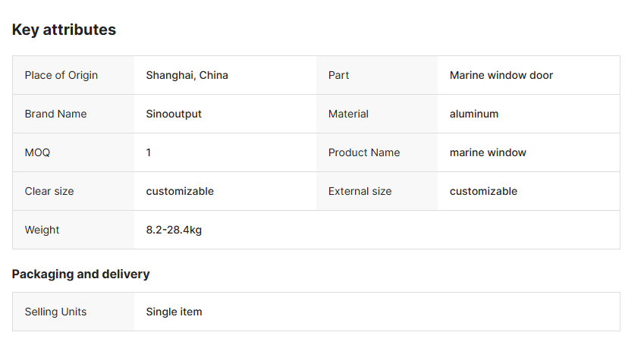
Task: Select the Sinooutput brand value
Action: (174, 114)
